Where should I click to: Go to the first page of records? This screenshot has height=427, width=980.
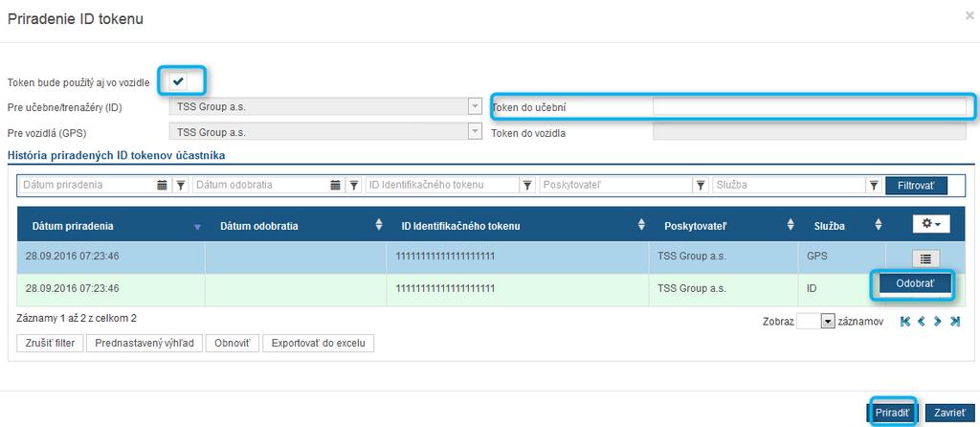(905, 322)
